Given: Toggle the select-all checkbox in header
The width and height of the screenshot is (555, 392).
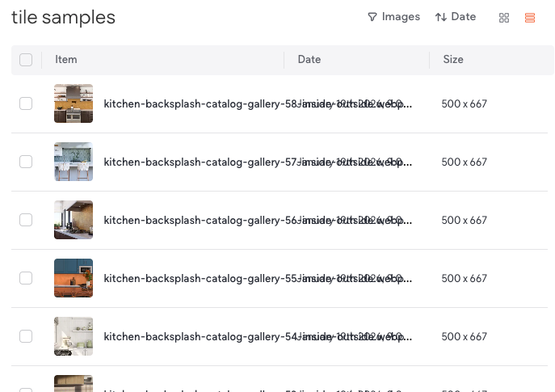Looking at the screenshot, I should click(26, 60).
